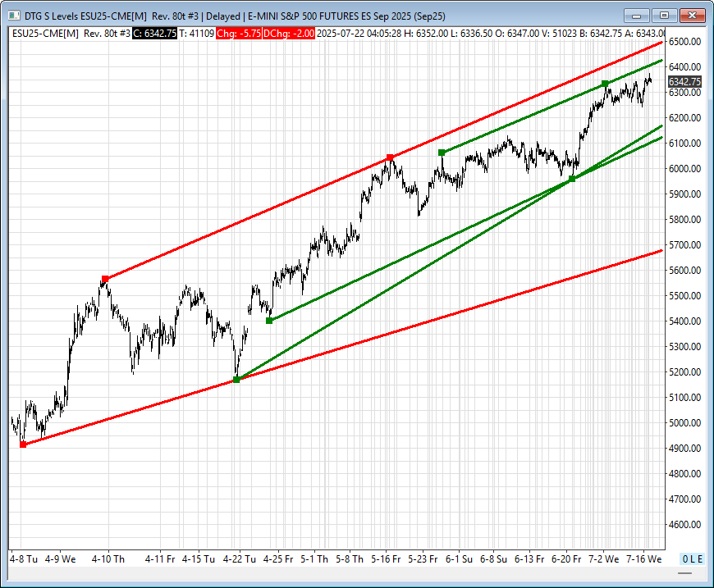Select the green anchor point at the 6-20 low
714x588 pixels.
pyautogui.click(x=572, y=179)
